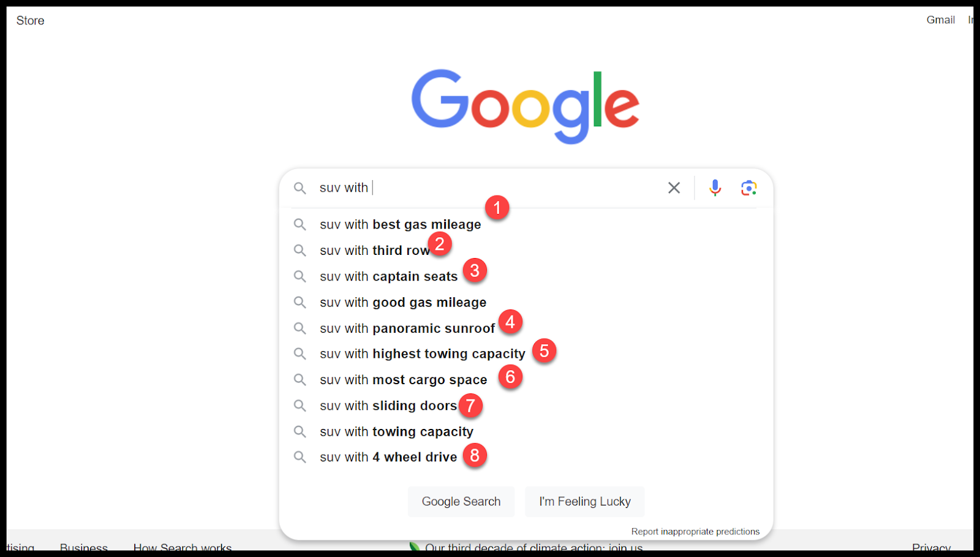Select 'suv with panoramic sunroof' suggestion
980x557 pixels.
(407, 328)
